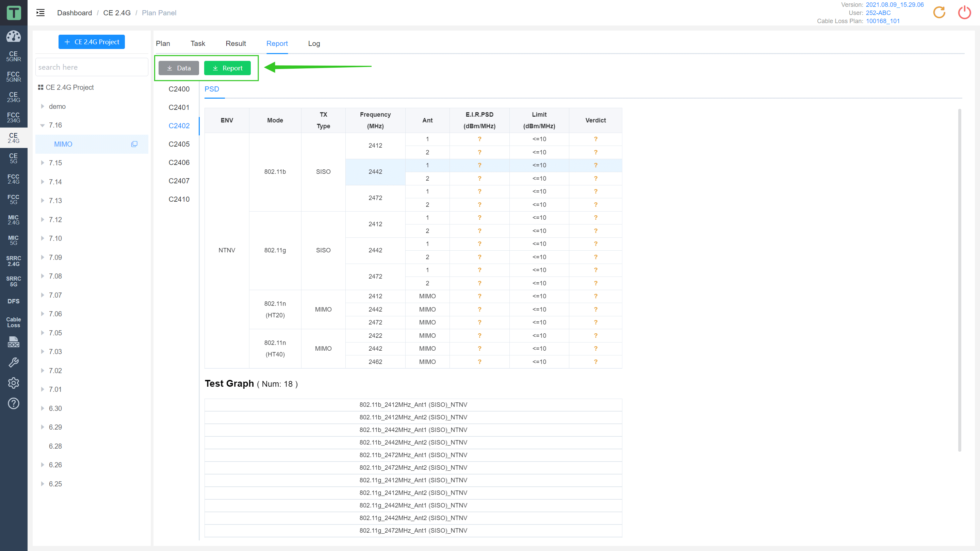Click Cable Loss Plan 100168_101 link

click(x=883, y=21)
